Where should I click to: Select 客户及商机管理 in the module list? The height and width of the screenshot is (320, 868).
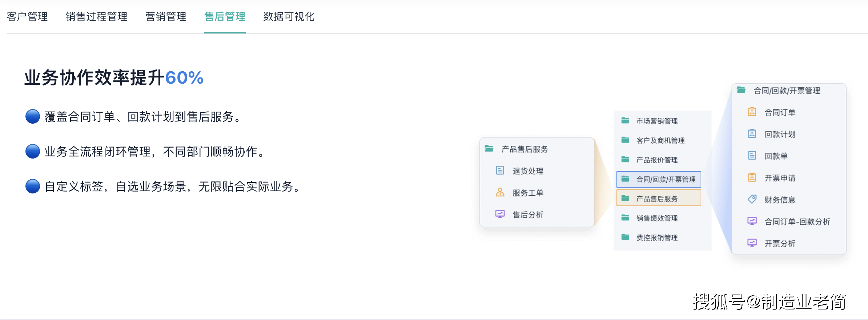click(660, 140)
